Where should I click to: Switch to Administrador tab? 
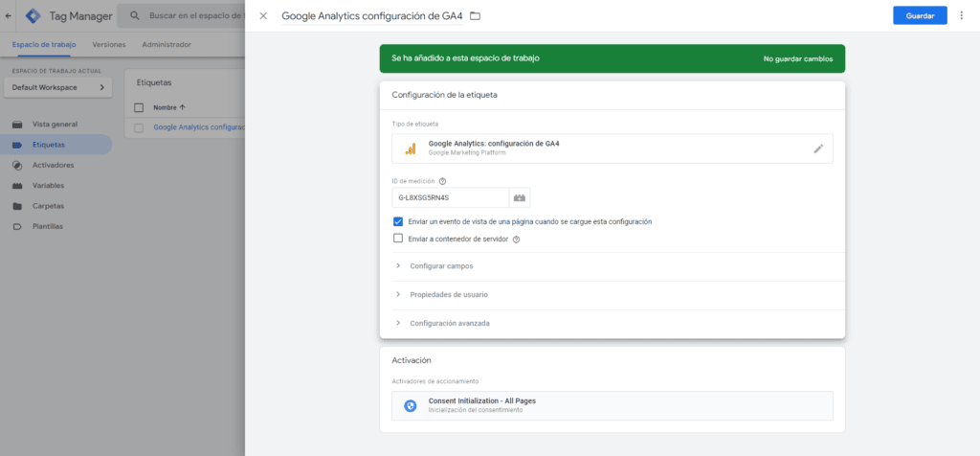[167, 44]
